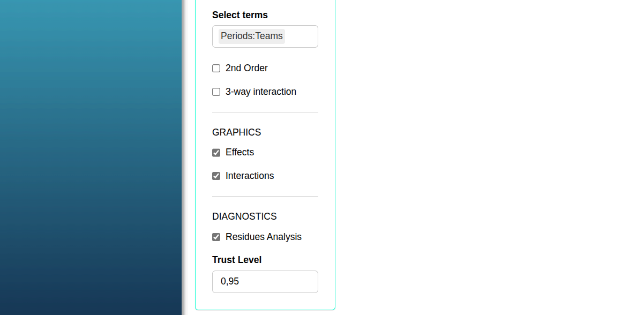Tick the 3-way interaction checkbox
The height and width of the screenshot is (315, 644).
[216, 92]
